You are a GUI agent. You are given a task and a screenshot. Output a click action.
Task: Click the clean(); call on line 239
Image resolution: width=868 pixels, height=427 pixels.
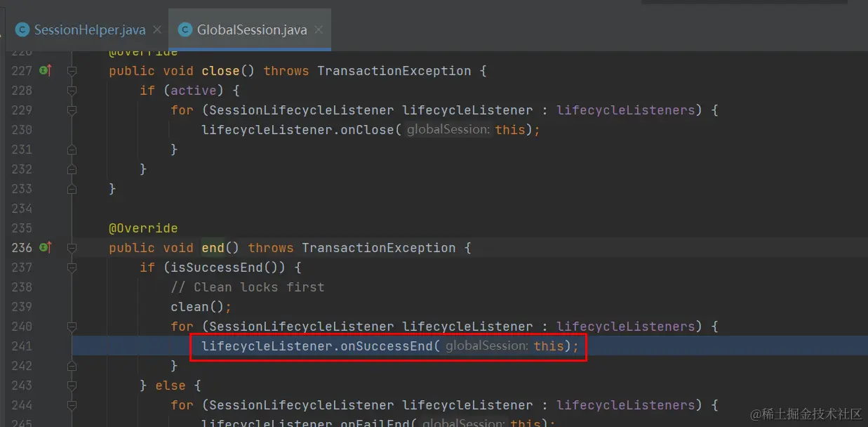pos(201,307)
